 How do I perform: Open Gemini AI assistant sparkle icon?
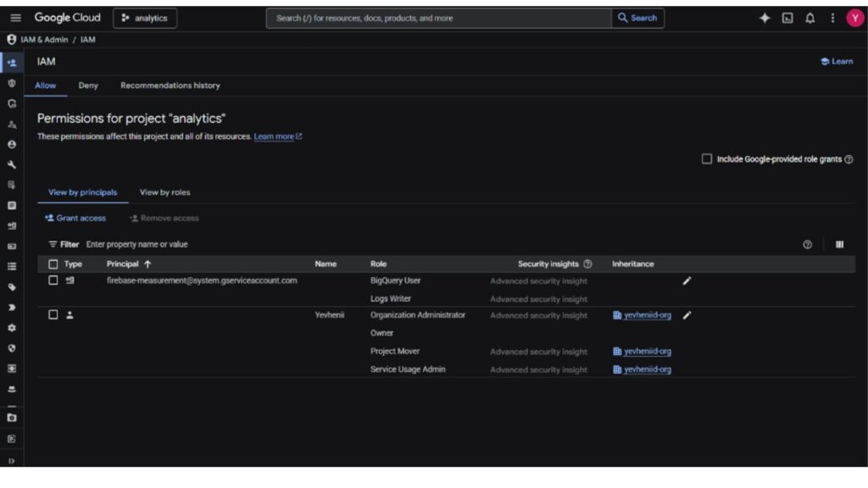765,18
